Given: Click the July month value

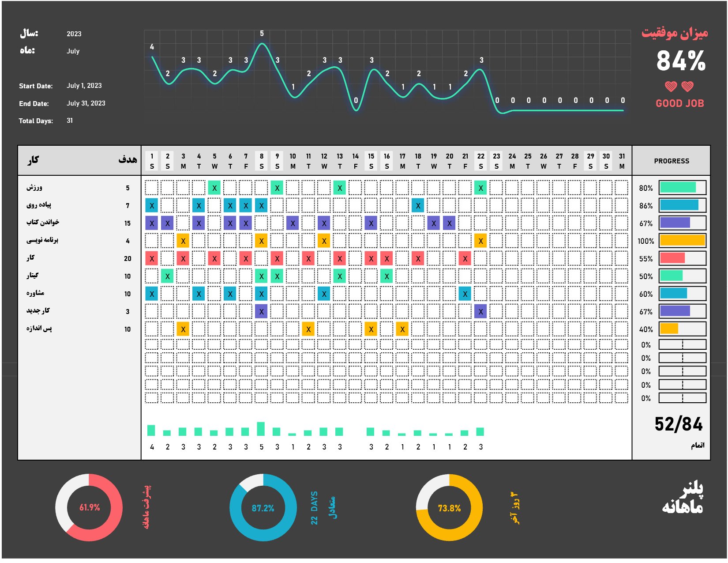Looking at the screenshot, I should tap(73, 51).
